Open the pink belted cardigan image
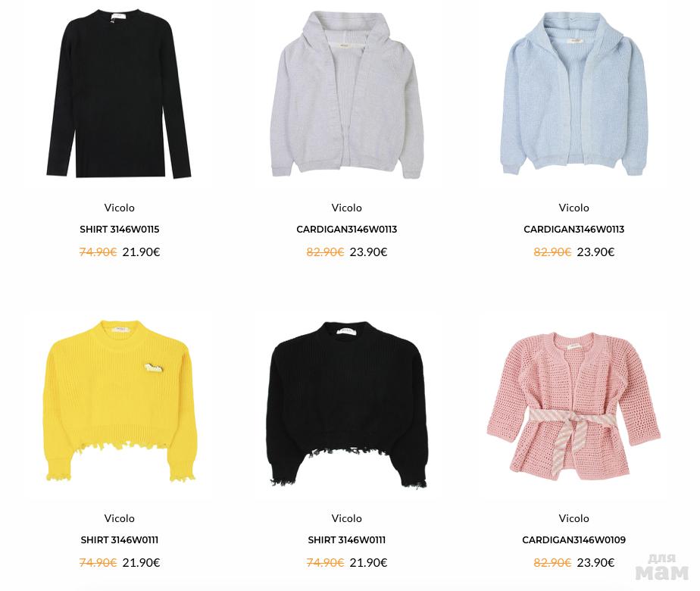The width and height of the screenshot is (700, 591). click(x=573, y=405)
